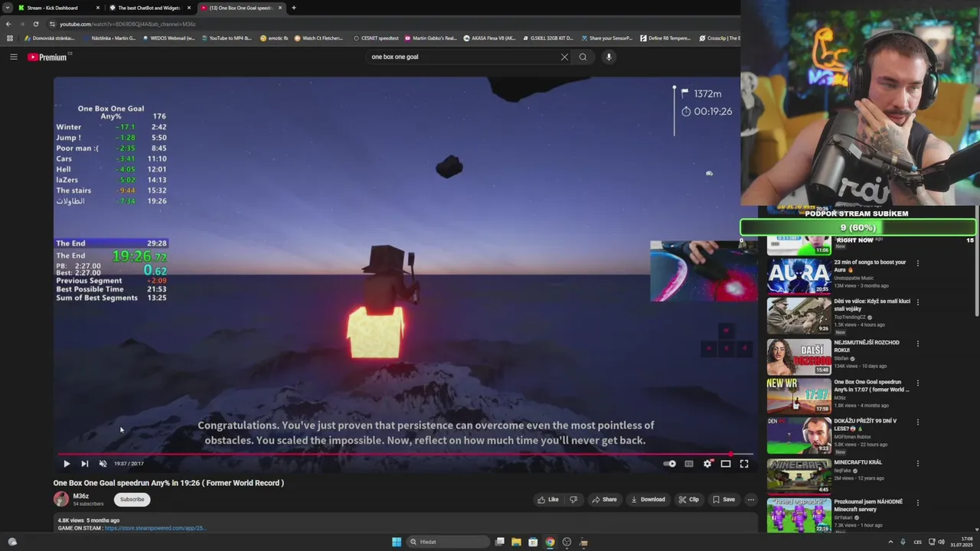Share the video
980x551 pixels.
pos(604,500)
